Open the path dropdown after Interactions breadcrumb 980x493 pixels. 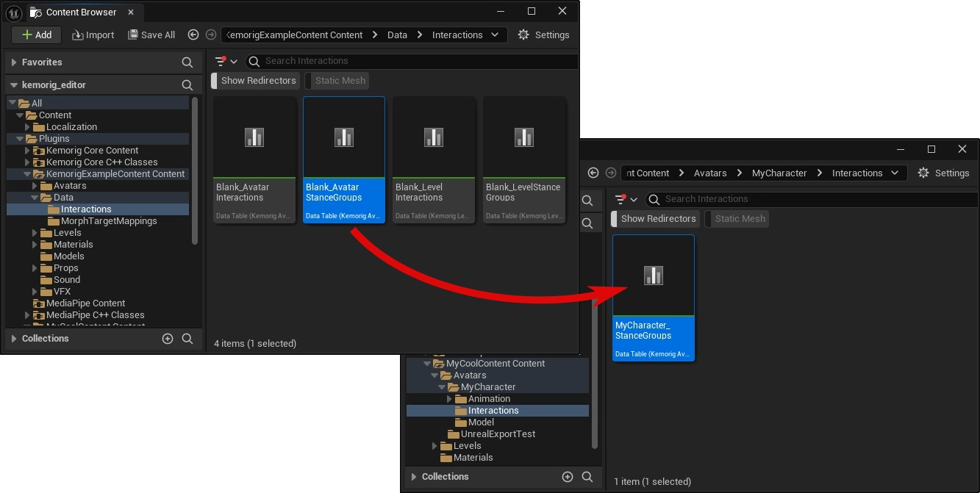495,35
